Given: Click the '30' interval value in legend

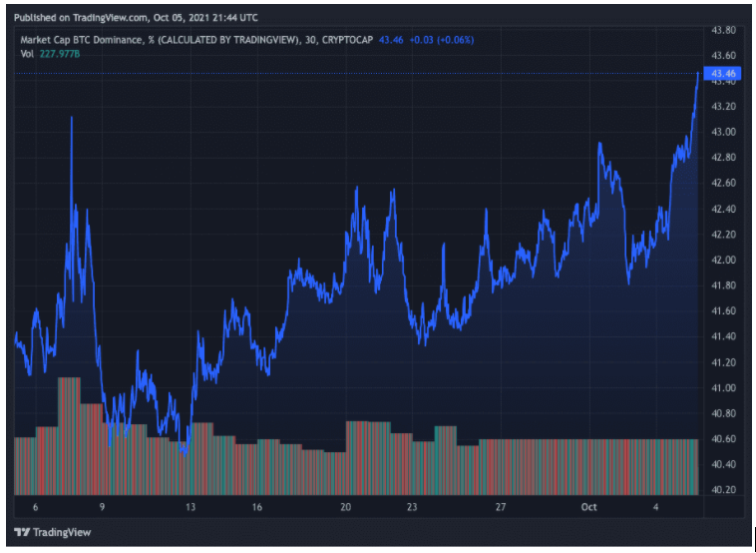Looking at the screenshot, I should [x=310, y=40].
